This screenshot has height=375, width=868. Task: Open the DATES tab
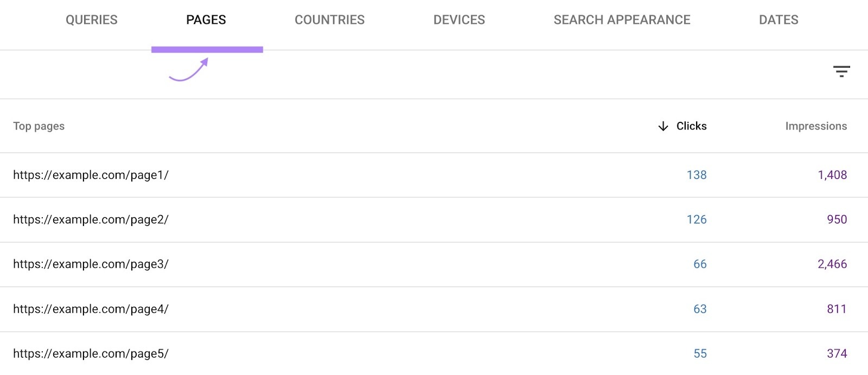778,20
